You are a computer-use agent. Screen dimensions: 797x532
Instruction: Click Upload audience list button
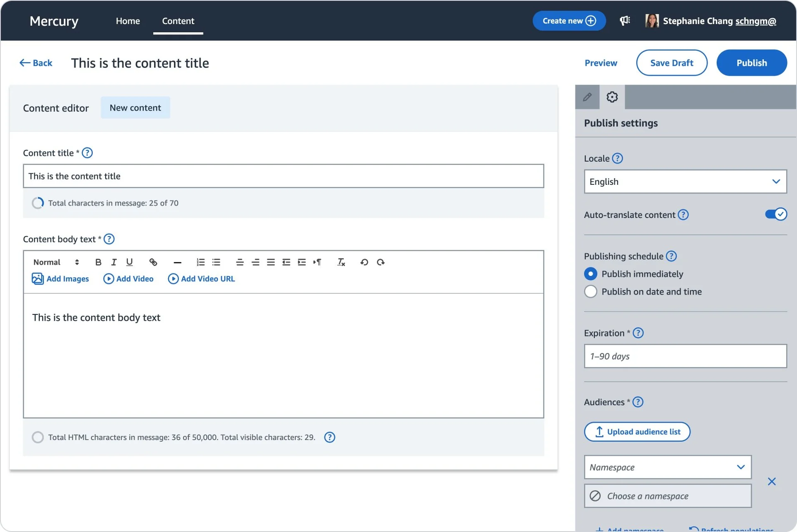pyautogui.click(x=637, y=432)
